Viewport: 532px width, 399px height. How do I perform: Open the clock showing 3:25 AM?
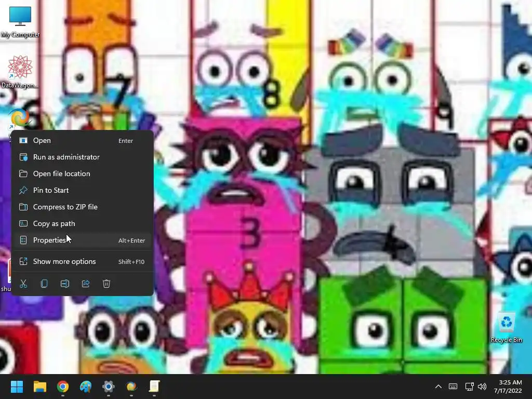pyautogui.click(x=508, y=387)
